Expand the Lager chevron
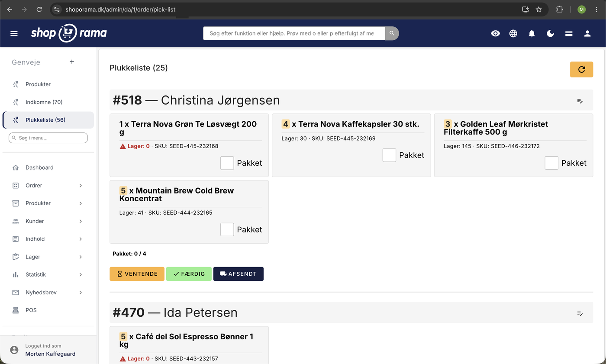 pos(81,257)
